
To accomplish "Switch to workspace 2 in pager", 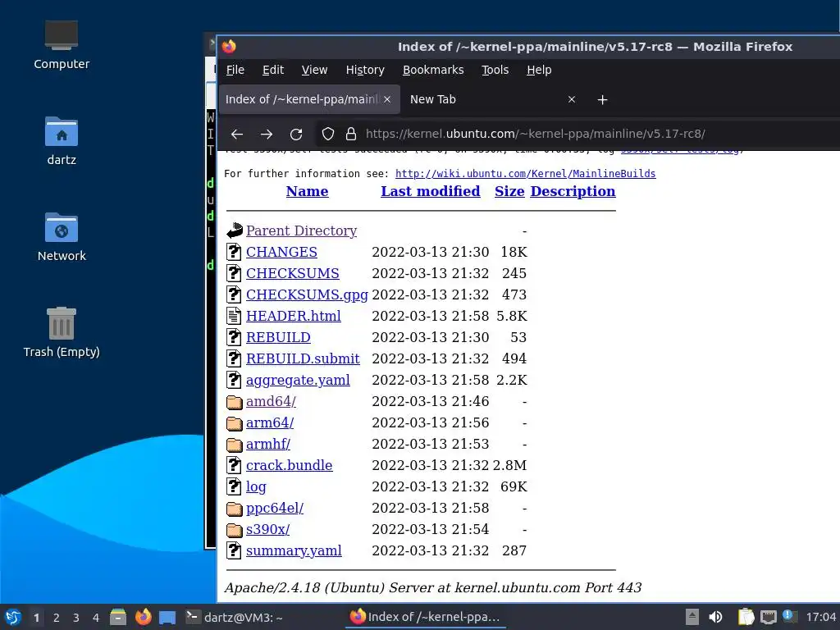I will (56, 618).
